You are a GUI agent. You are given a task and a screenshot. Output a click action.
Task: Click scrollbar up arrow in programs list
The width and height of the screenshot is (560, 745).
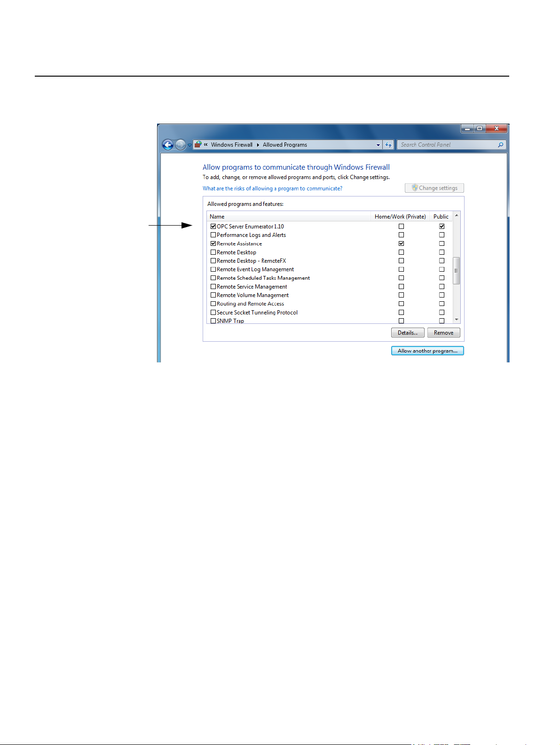pyautogui.click(x=457, y=216)
